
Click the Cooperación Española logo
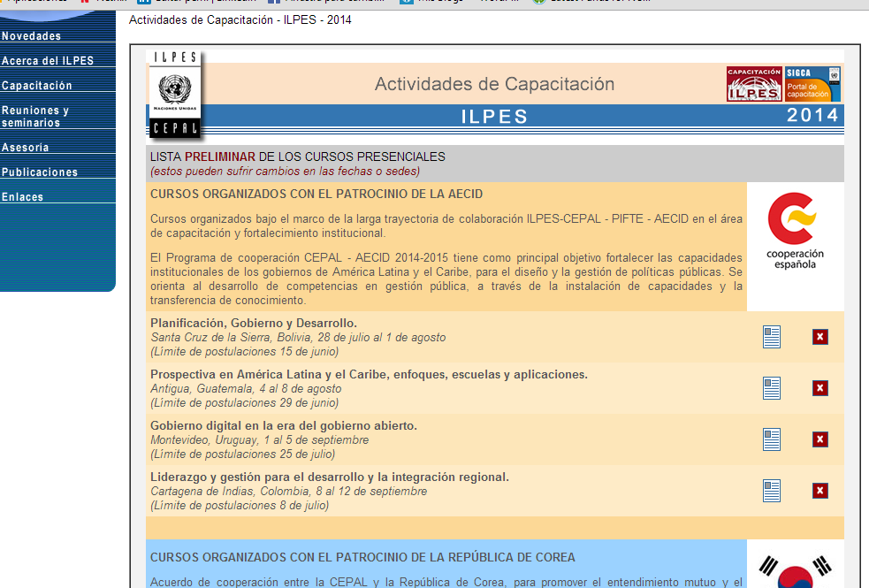pos(791,232)
